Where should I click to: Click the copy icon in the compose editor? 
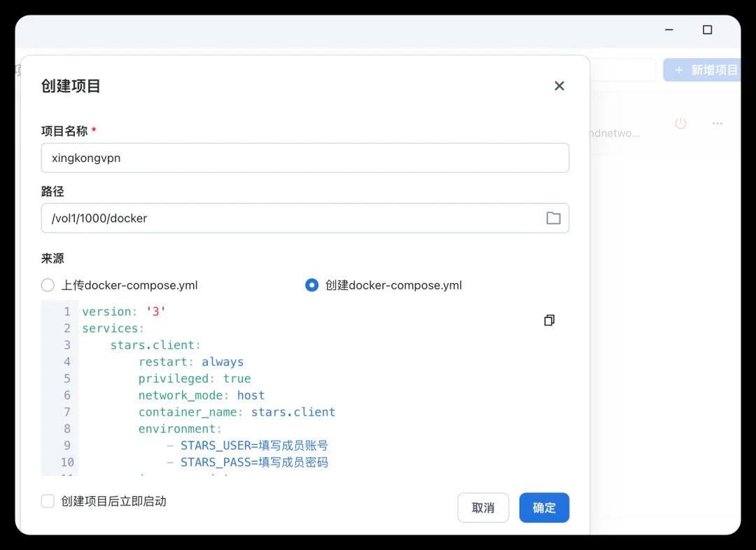tap(549, 320)
